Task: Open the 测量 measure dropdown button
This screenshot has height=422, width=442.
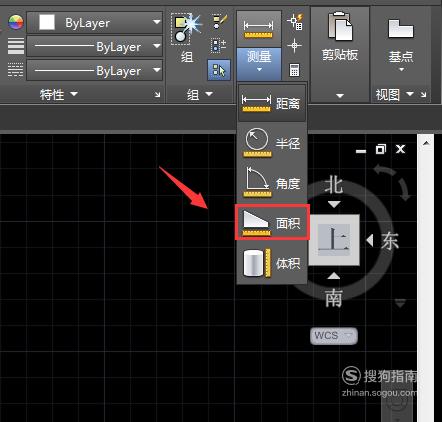Action: pyautogui.click(x=259, y=63)
